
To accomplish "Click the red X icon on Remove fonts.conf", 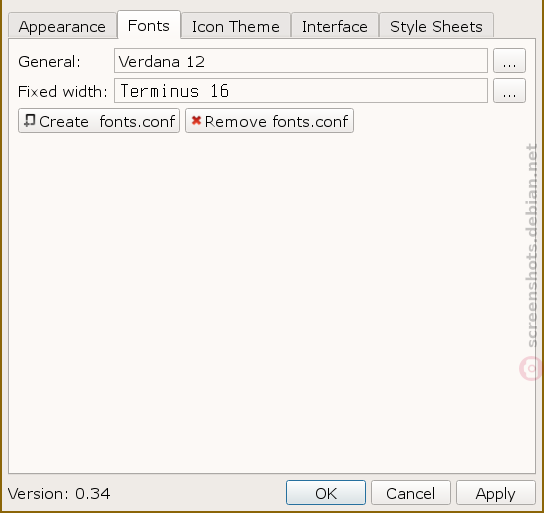I will 196,120.
